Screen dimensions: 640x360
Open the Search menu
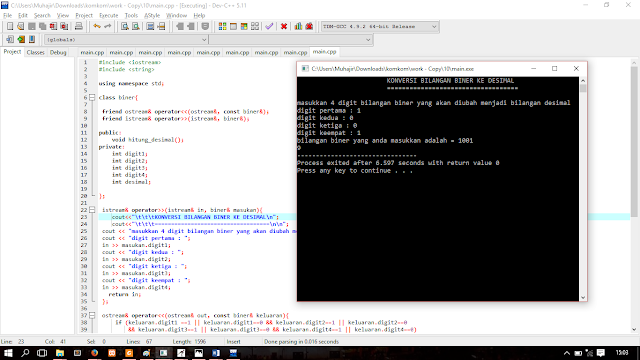42,16
